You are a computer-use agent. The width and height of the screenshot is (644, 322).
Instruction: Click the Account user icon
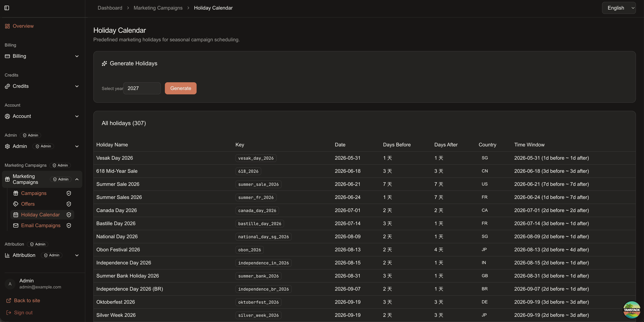[7, 116]
